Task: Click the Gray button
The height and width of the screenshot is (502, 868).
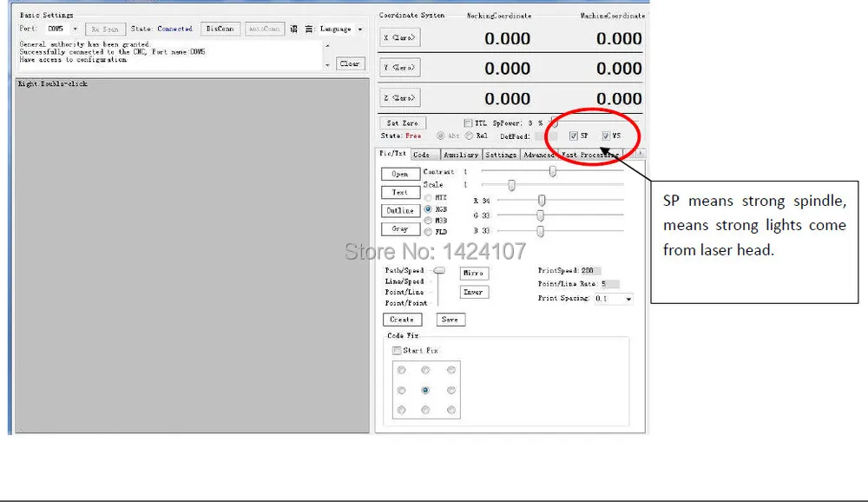Action: (x=399, y=228)
